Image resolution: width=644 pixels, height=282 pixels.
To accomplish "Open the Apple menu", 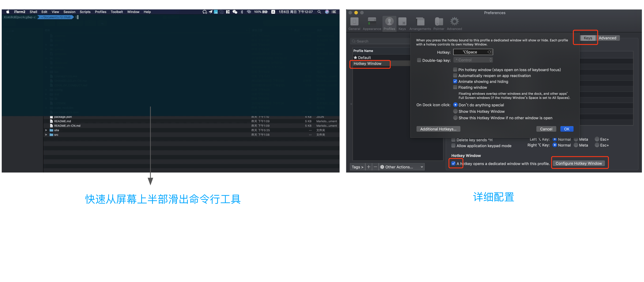I will [8, 12].
